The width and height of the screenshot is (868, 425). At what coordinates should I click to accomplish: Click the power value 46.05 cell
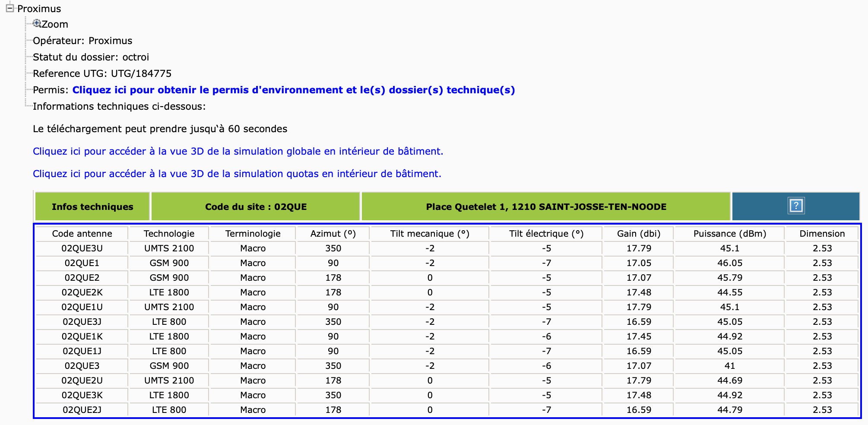coord(730,263)
